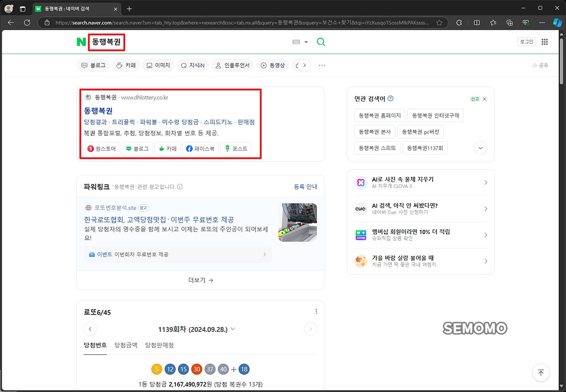Viewport: 566px width, 392px height.
Task: Click the browser profile avatar
Action: [x=9, y=8]
